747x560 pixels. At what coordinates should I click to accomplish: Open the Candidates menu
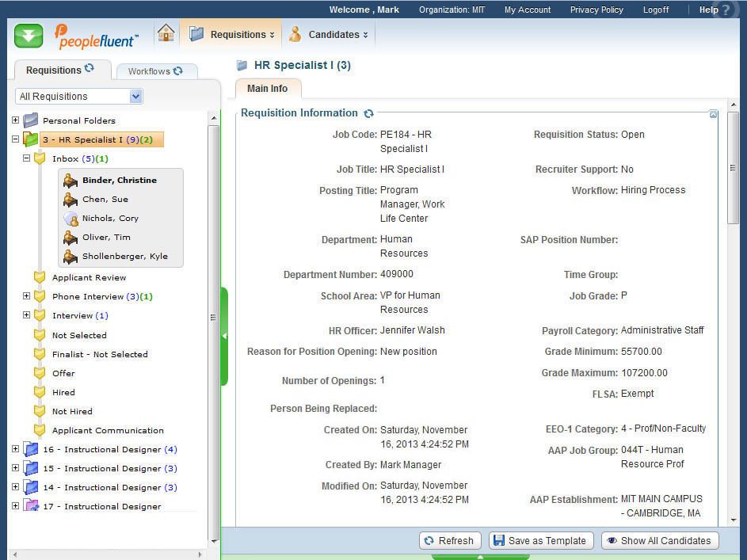coord(329,35)
